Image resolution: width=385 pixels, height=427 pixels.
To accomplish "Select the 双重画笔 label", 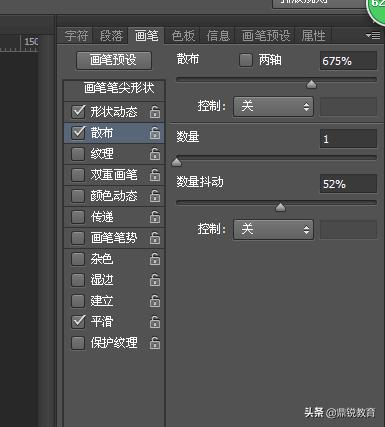I will pyautogui.click(x=114, y=175).
